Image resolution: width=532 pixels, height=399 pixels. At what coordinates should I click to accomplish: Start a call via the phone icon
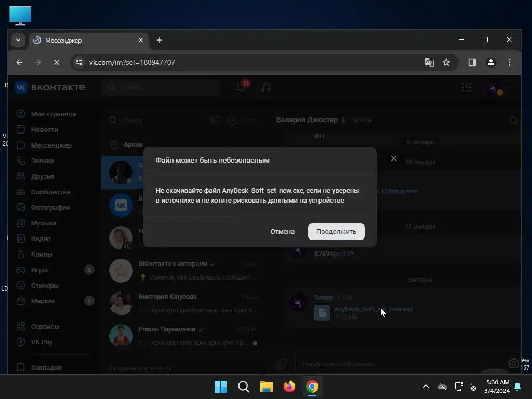[214, 120]
